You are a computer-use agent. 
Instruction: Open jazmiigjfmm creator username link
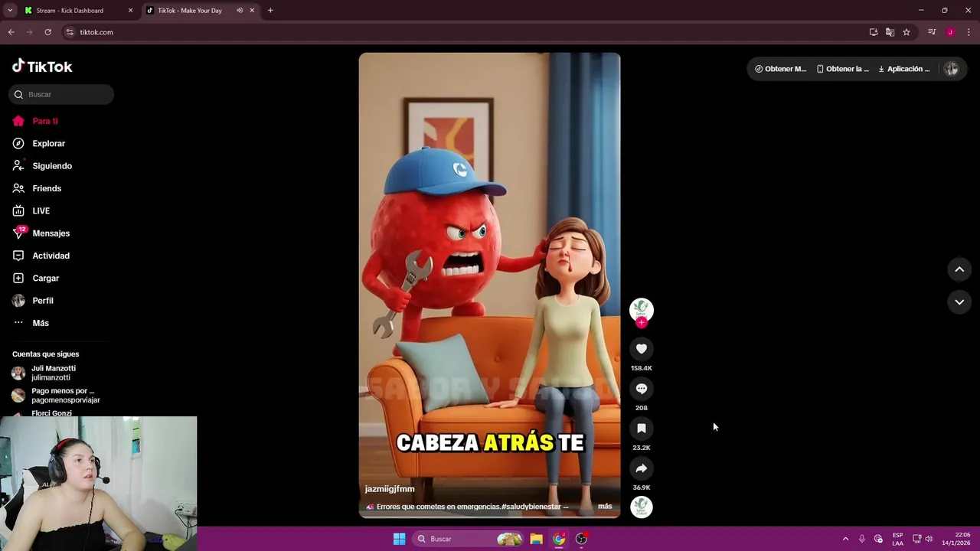[390, 489]
